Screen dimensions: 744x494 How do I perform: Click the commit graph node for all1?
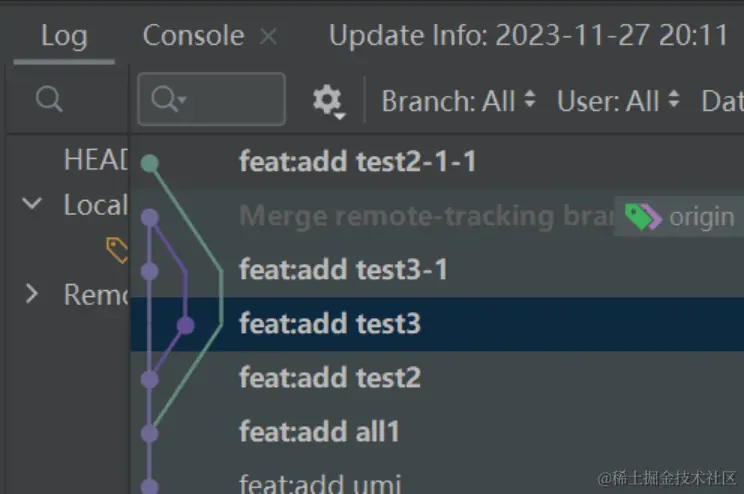click(150, 433)
